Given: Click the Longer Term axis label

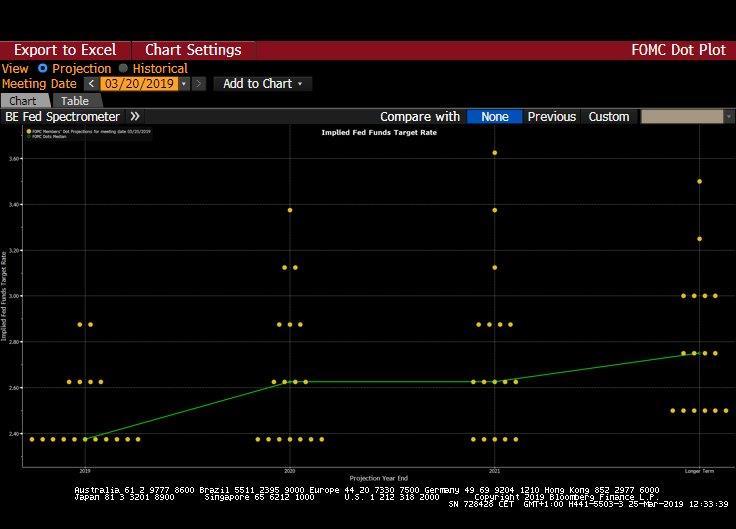Looking at the screenshot, I should 699,471.
